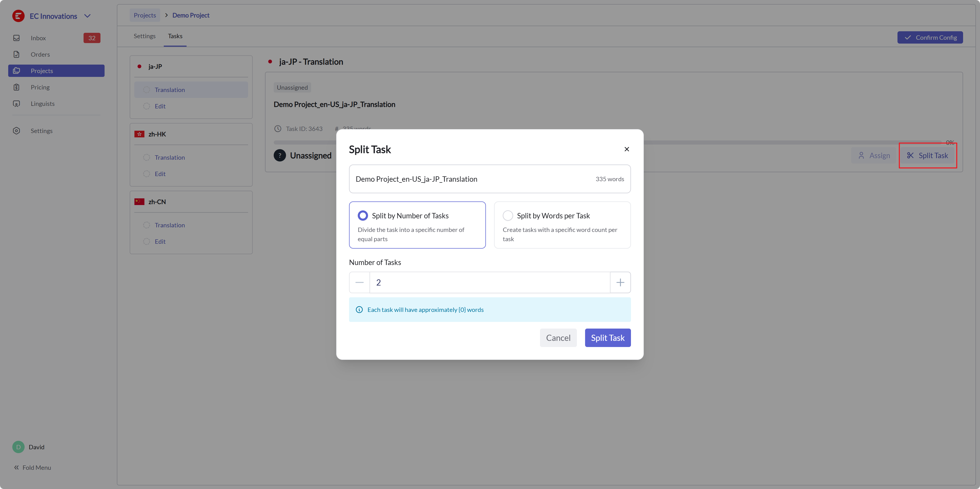This screenshot has height=489, width=980.
Task: Open the Pricing section icon
Action: click(17, 87)
